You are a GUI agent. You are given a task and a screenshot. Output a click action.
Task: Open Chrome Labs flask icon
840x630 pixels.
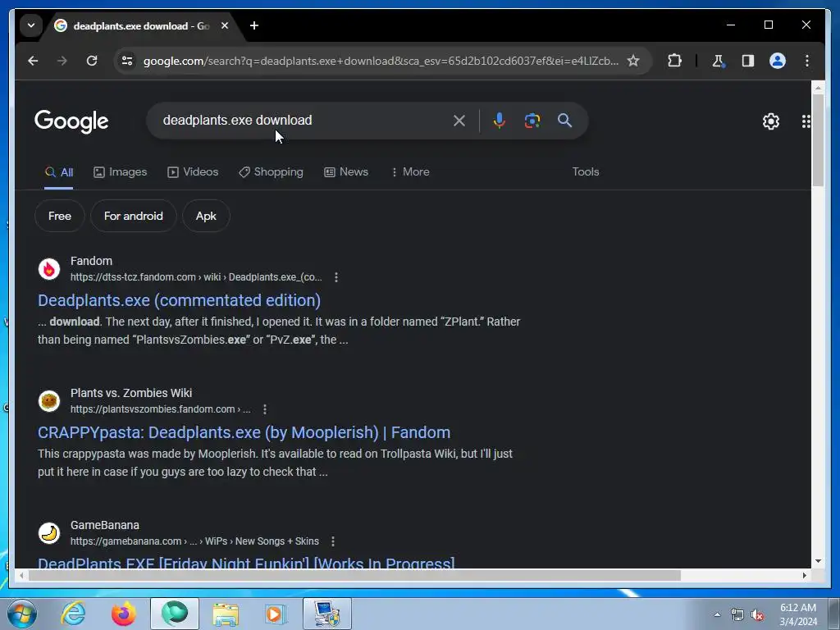719,61
